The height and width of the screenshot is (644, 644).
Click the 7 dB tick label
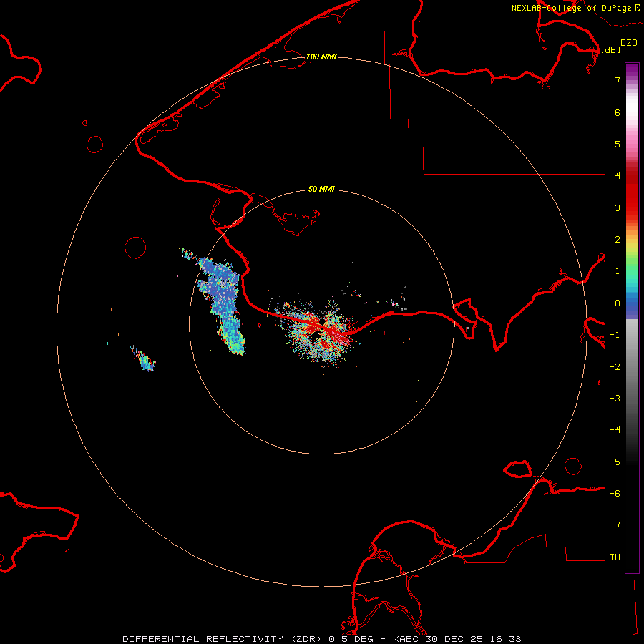pos(618,80)
